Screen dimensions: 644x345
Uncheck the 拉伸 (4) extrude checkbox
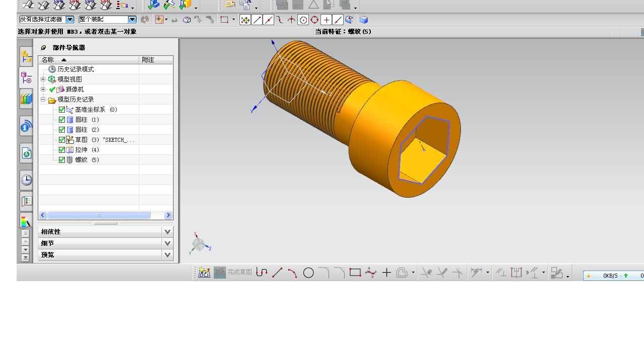(x=62, y=150)
